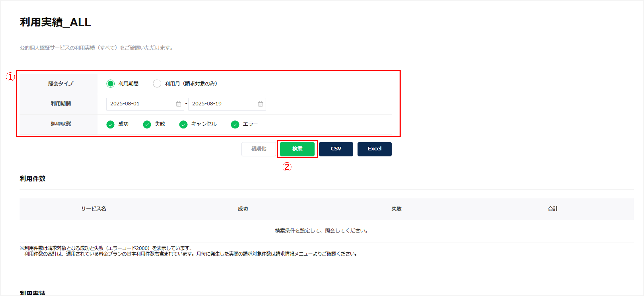Toggle the エラー status checkbox
This screenshot has width=644, height=296.
tap(235, 124)
